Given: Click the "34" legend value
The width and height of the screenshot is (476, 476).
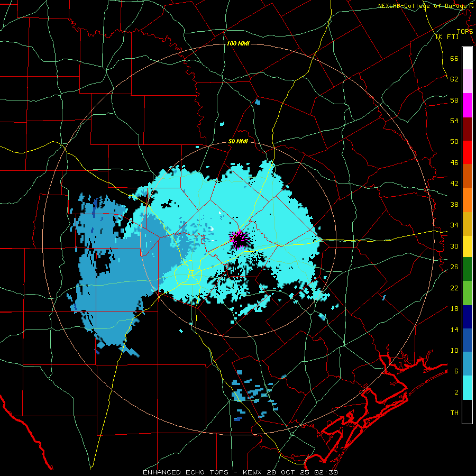Looking at the screenshot, I should (454, 225).
